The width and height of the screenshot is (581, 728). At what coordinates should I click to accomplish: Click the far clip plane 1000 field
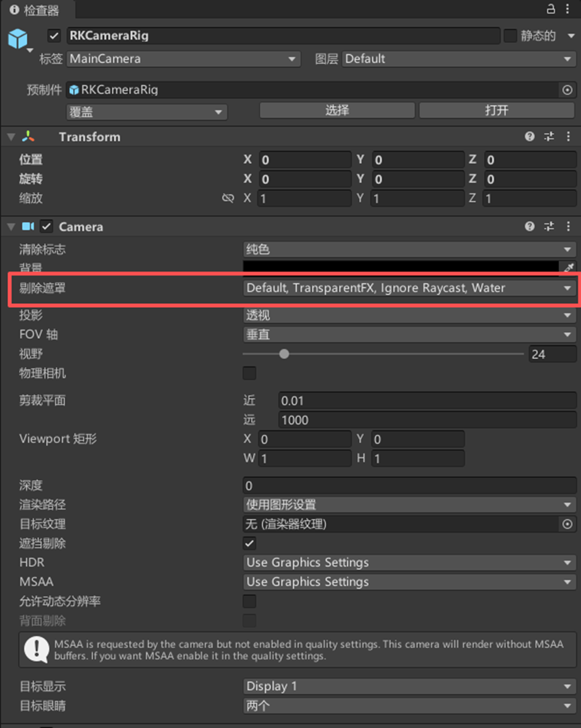pos(427,420)
